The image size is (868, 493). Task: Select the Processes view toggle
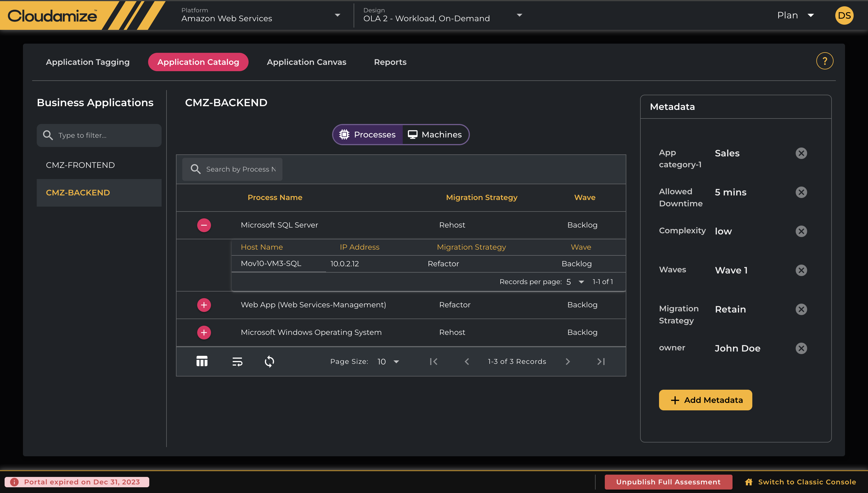tap(368, 135)
